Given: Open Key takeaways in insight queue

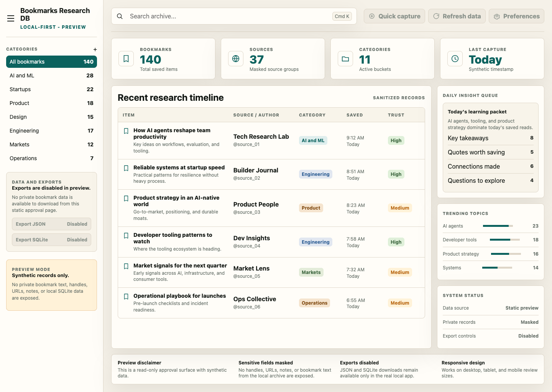Looking at the screenshot, I should pyautogui.click(x=491, y=138).
